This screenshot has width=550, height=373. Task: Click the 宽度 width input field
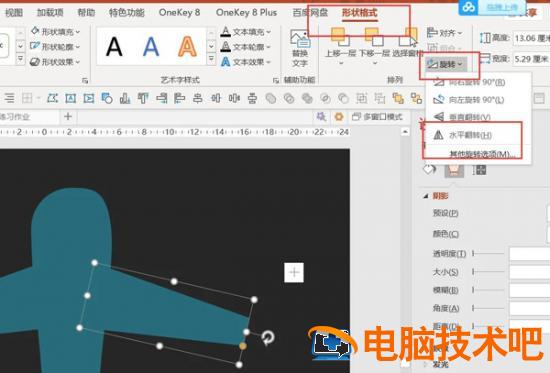click(x=531, y=59)
